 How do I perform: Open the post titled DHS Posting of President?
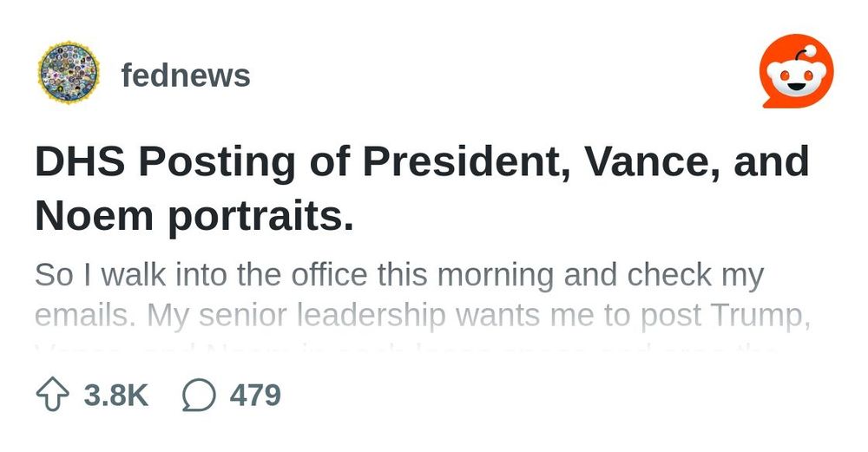(x=422, y=188)
